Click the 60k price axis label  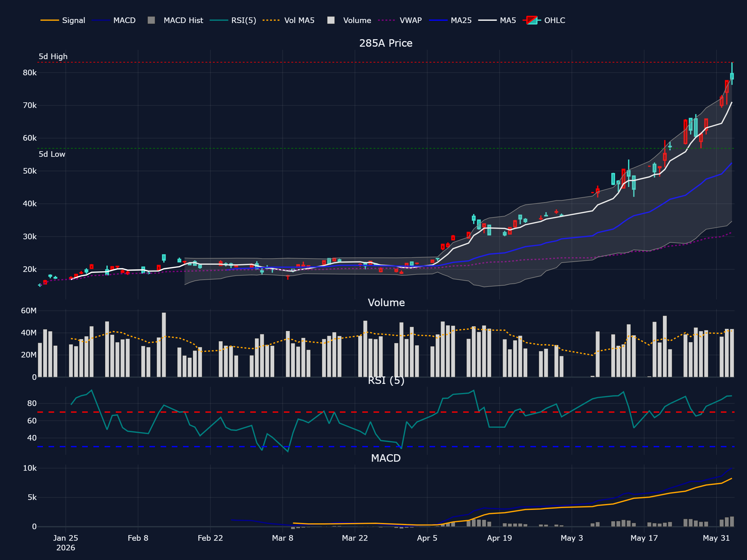pyautogui.click(x=30, y=138)
